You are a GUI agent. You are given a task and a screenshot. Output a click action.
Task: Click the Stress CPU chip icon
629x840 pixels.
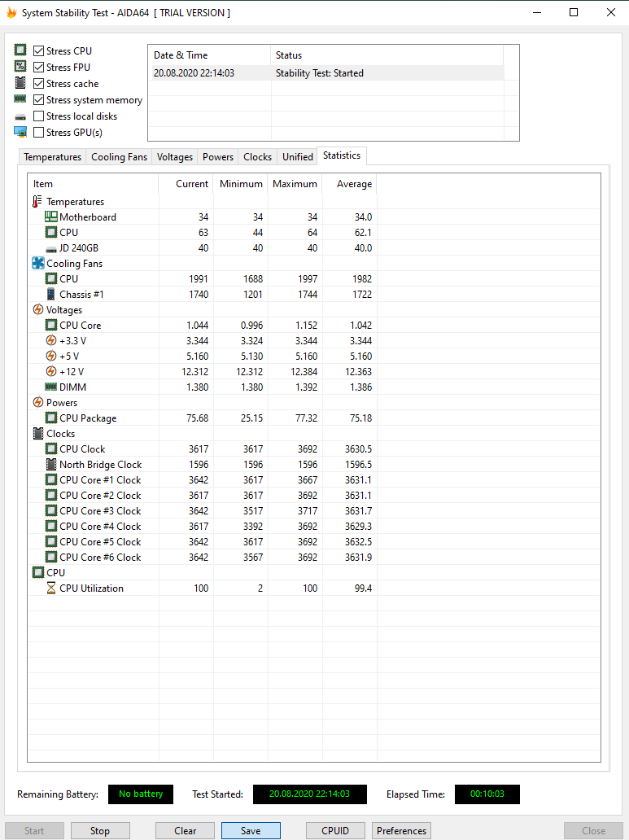(20, 50)
